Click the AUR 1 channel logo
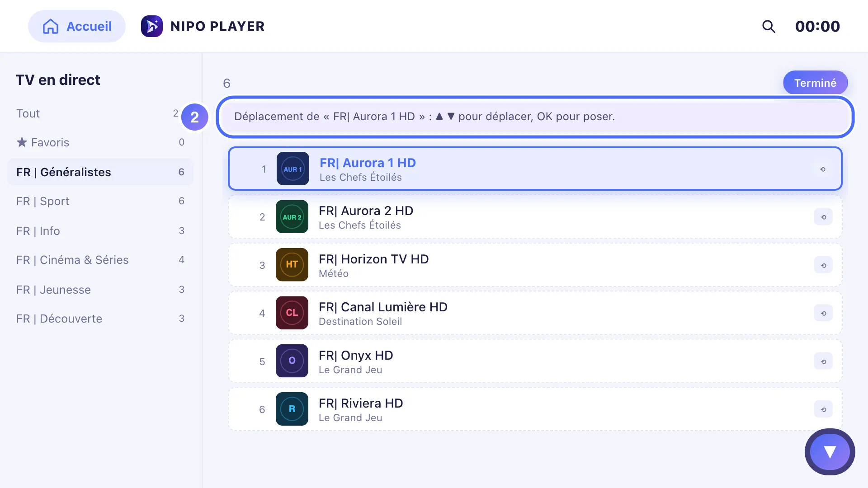The width and height of the screenshot is (868, 488). point(292,169)
